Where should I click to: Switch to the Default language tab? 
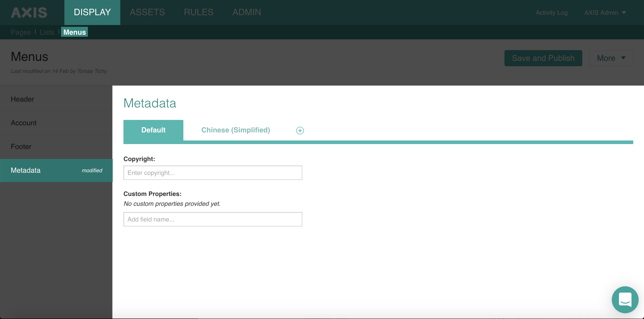pos(153,130)
